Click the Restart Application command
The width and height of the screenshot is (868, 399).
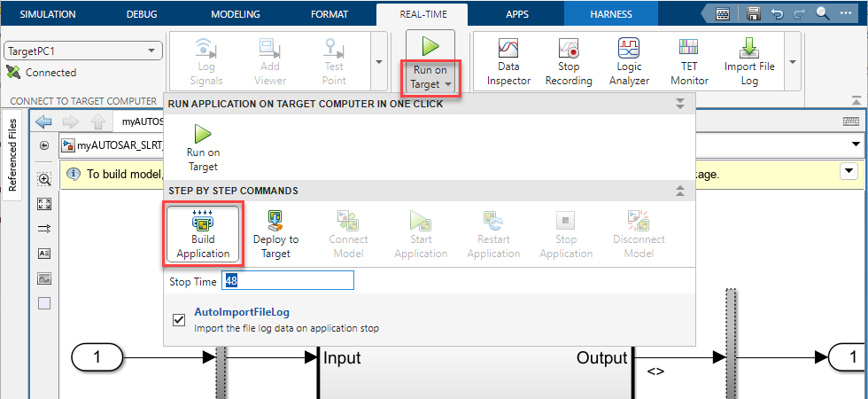click(493, 234)
